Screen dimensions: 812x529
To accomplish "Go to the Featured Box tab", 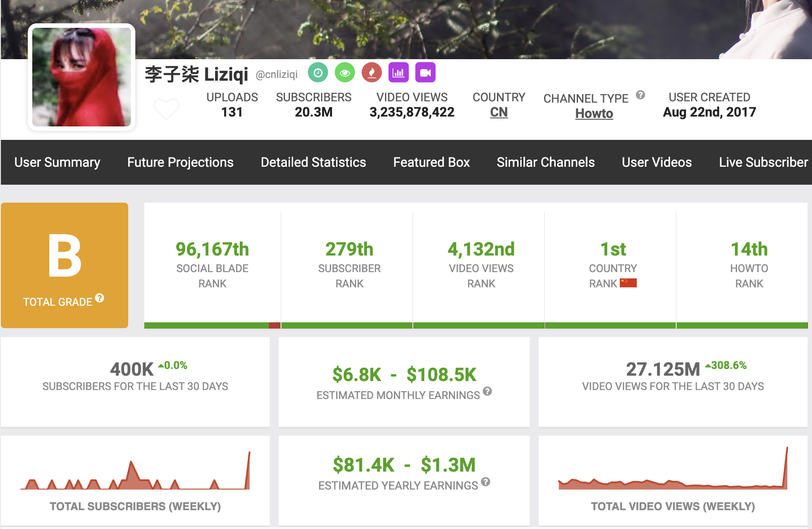I will tap(432, 162).
